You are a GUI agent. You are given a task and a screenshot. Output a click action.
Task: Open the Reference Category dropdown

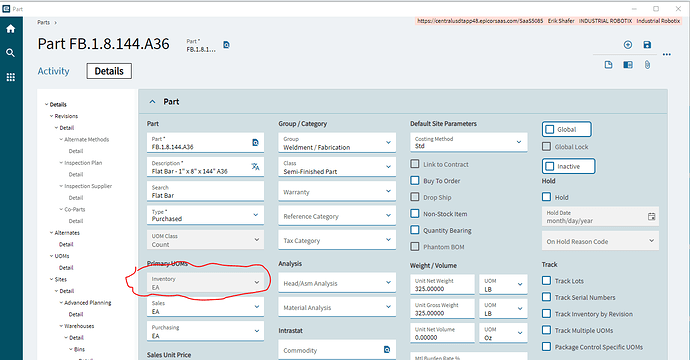click(x=337, y=216)
